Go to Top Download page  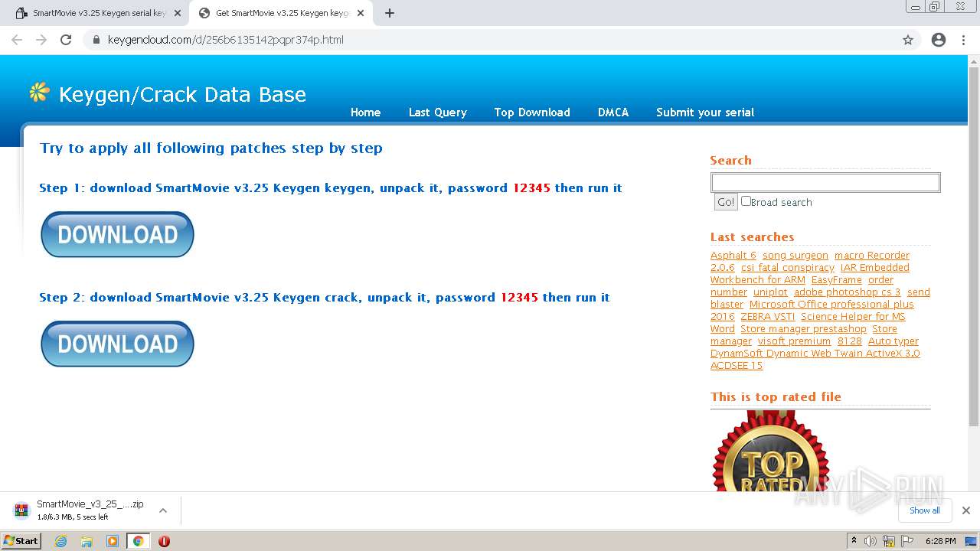pos(532,112)
